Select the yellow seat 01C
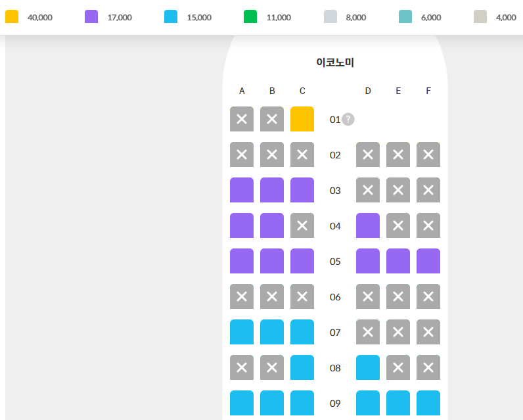 click(302, 119)
